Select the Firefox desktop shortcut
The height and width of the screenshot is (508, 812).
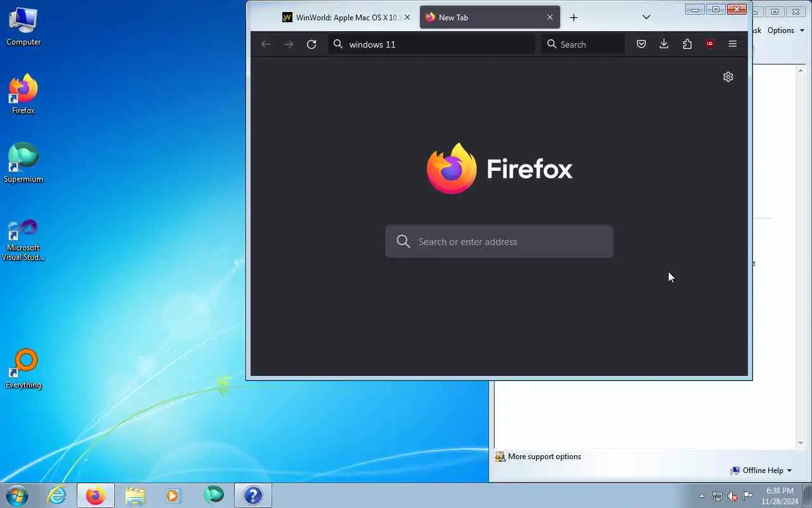tap(23, 94)
